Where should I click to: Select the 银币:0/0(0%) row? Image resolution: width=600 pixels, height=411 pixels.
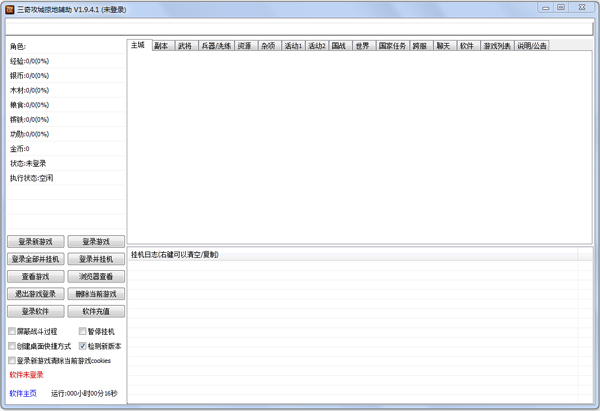[66, 76]
